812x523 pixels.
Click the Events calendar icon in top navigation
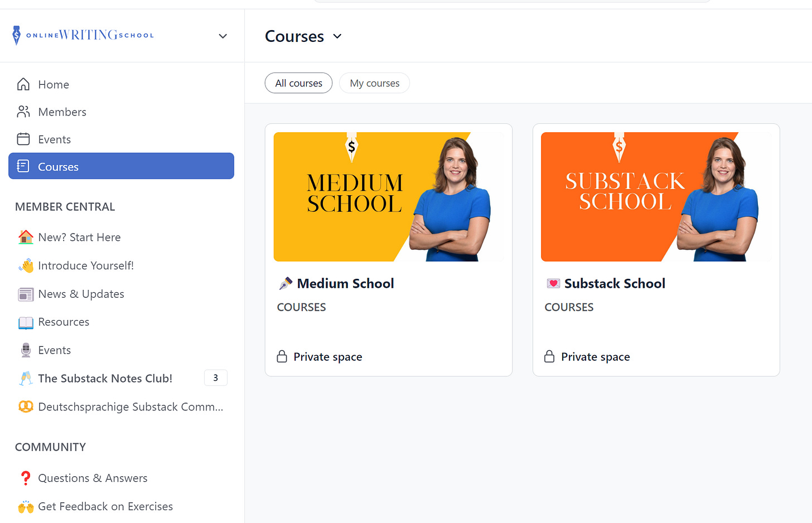[x=23, y=139]
